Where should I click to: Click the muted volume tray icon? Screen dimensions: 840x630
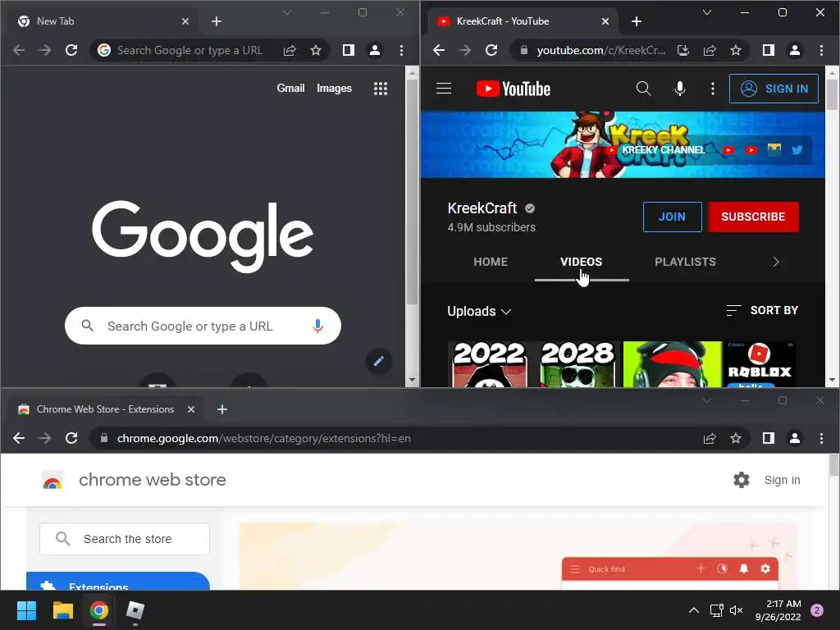click(737, 610)
